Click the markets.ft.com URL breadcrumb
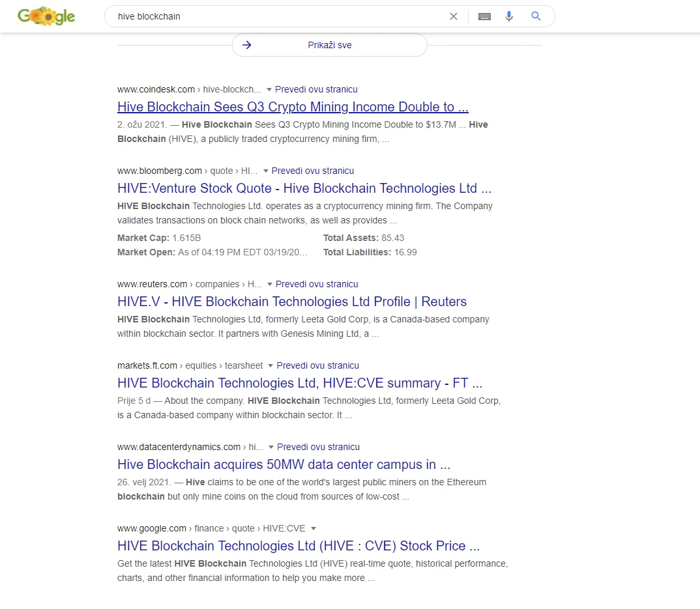 click(190, 365)
